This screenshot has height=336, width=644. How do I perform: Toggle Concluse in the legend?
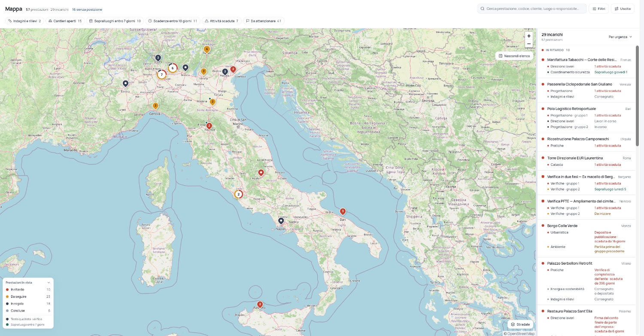point(28,311)
